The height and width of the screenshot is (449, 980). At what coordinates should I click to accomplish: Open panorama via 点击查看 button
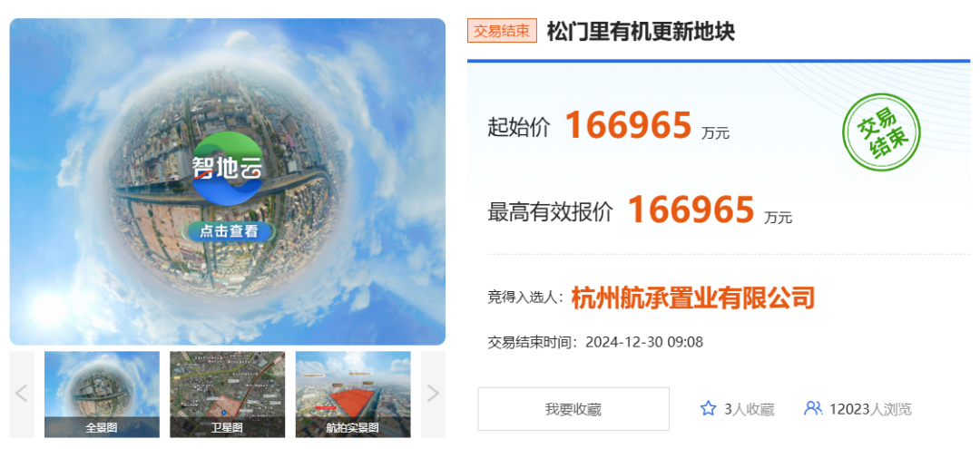(x=229, y=231)
